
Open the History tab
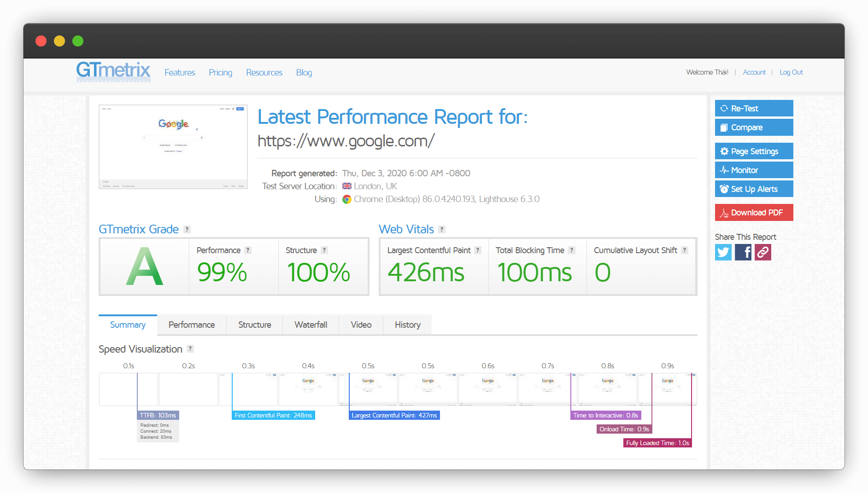tap(407, 325)
